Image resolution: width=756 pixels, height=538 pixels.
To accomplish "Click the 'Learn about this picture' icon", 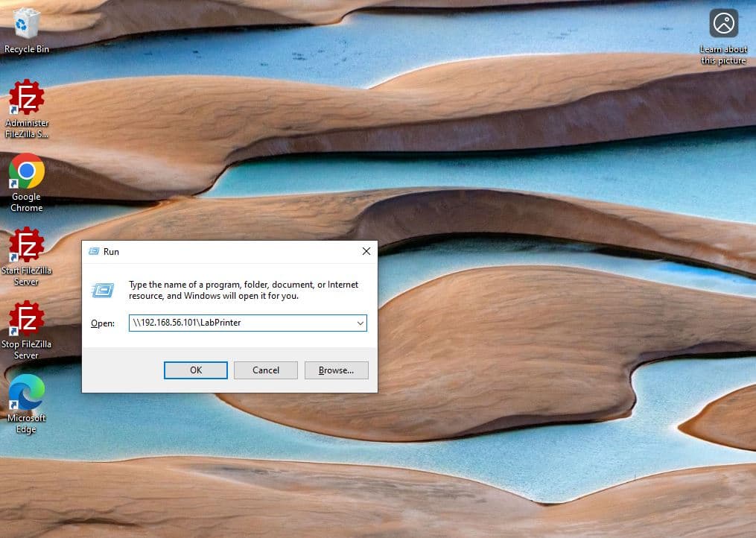I will 723,24.
